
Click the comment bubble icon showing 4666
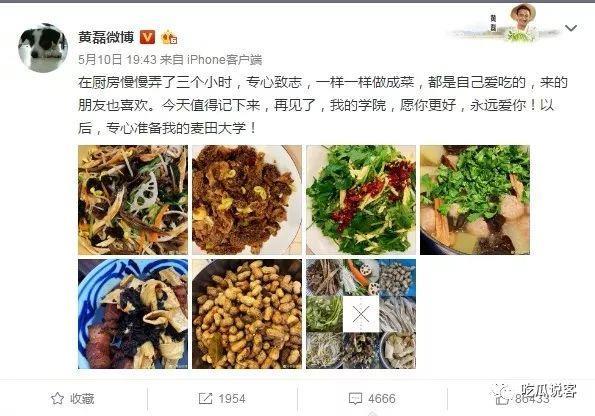[x=355, y=399]
